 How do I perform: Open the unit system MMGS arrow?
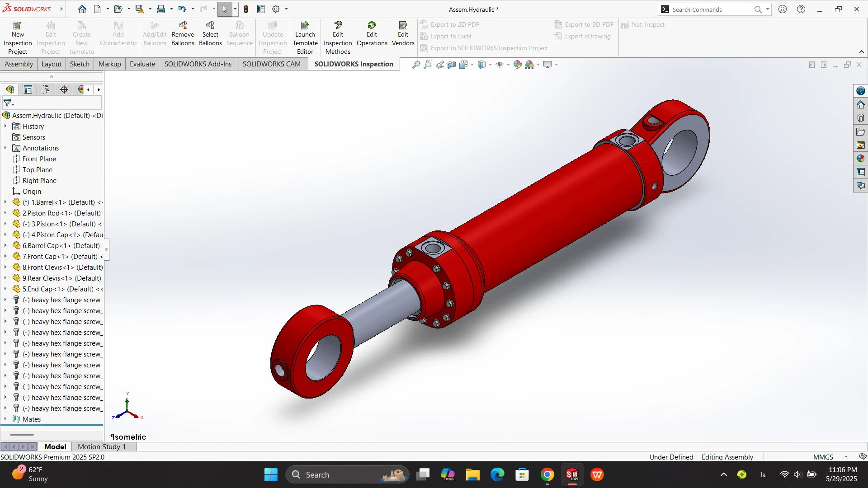coord(846,457)
